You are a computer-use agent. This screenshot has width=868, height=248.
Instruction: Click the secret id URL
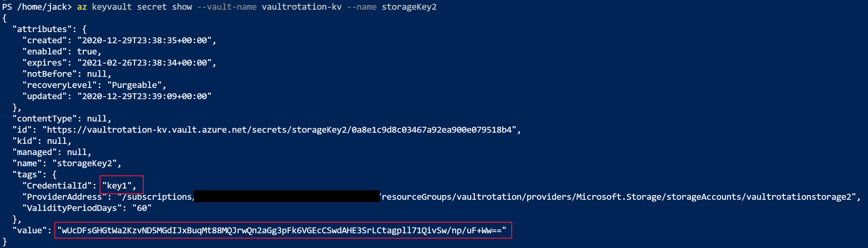[279, 130]
